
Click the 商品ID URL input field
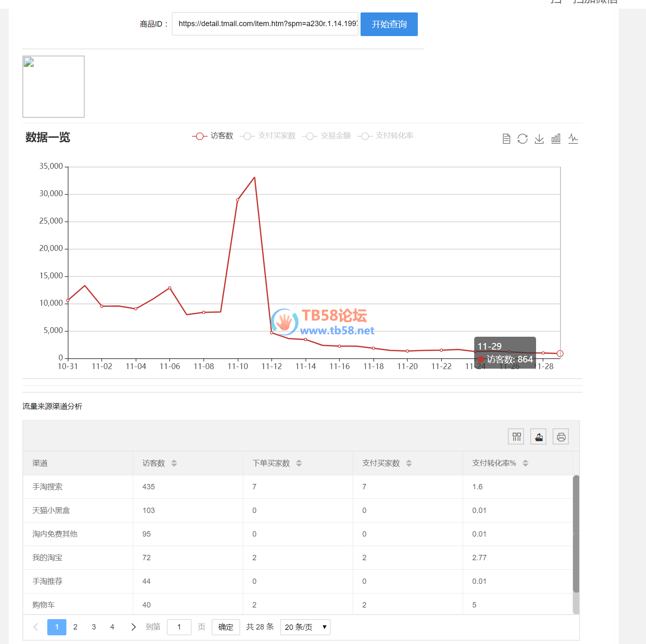click(x=265, y=24)
